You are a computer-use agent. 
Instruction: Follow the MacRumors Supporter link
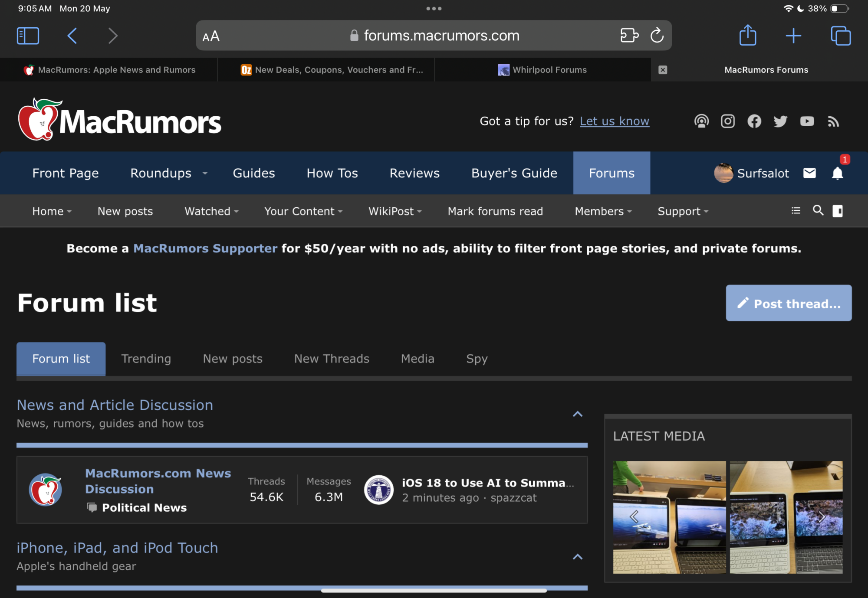tap(205, 248)
